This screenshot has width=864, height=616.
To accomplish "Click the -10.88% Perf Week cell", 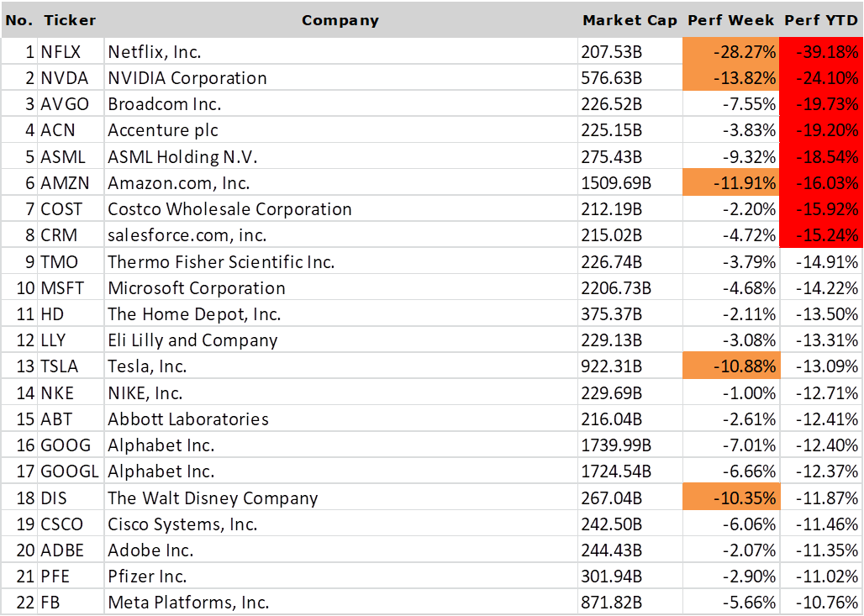I will tap(731, 366).
